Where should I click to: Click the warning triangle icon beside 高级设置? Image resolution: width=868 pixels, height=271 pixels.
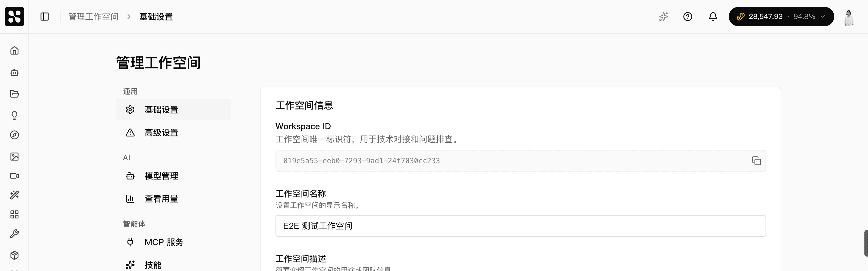[130, 132]
